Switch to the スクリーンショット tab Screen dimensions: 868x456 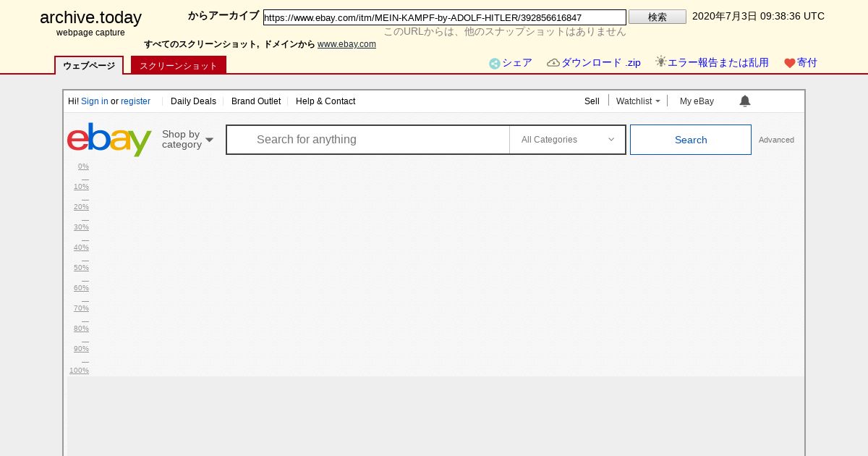(179, 65)
